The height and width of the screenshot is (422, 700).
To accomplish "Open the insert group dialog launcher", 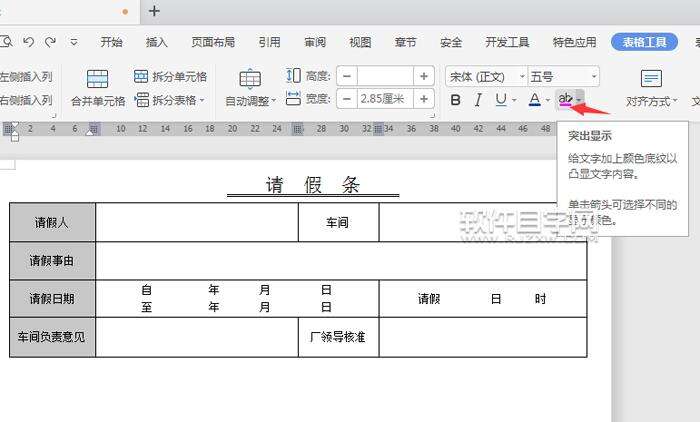I will click(x=54, y=116).
